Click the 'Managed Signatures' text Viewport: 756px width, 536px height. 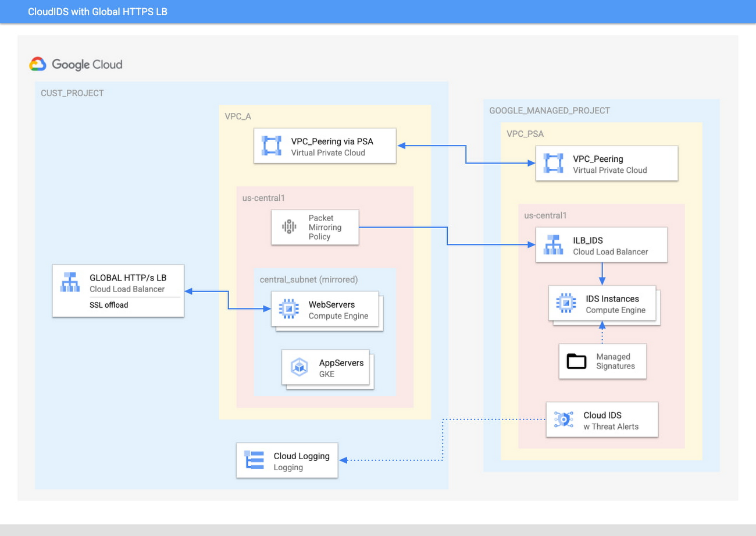coord(615,361)
